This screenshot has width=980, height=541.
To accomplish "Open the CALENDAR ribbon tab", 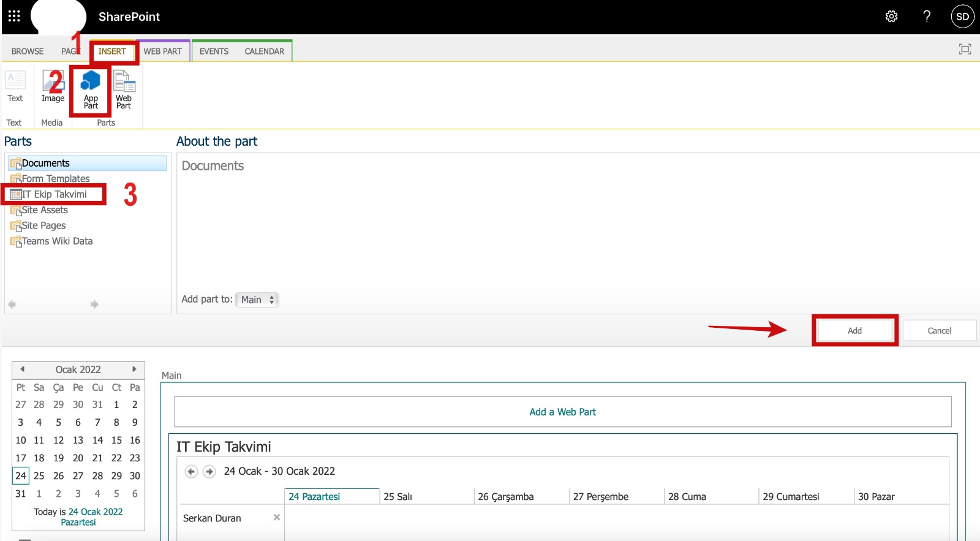I will click(264, 51).
